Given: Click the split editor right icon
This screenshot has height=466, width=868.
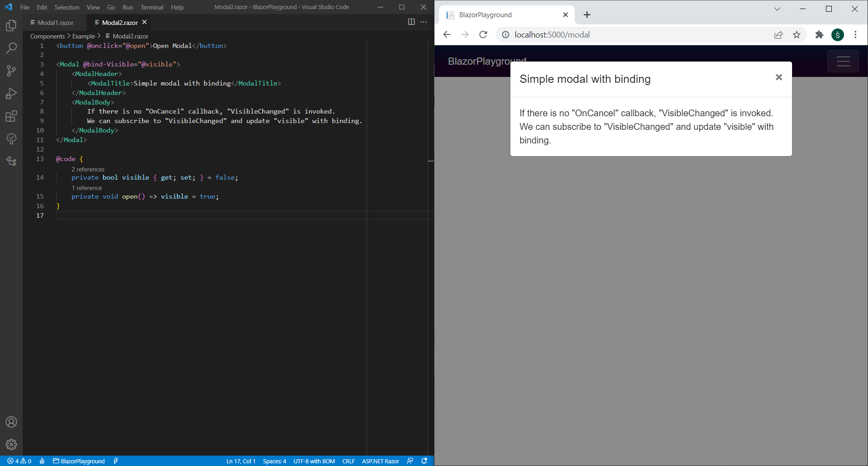Looking at the screenshot, I should tap(411, 22).
